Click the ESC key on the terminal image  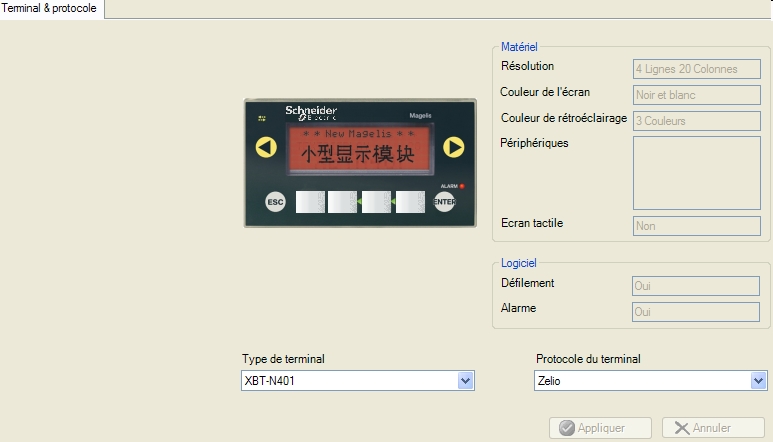(275, 202)
